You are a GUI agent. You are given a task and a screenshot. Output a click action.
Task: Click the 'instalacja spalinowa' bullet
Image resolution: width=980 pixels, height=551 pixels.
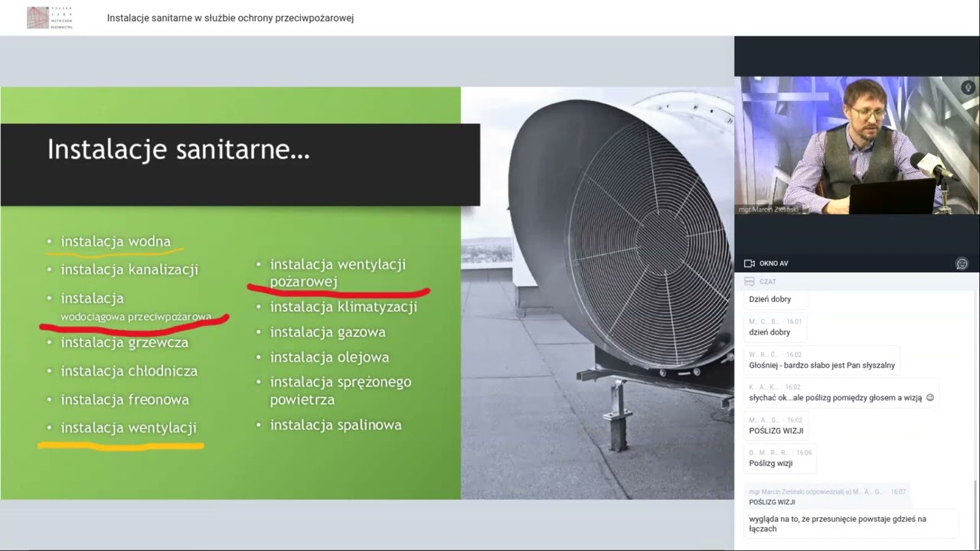(335, 425)
